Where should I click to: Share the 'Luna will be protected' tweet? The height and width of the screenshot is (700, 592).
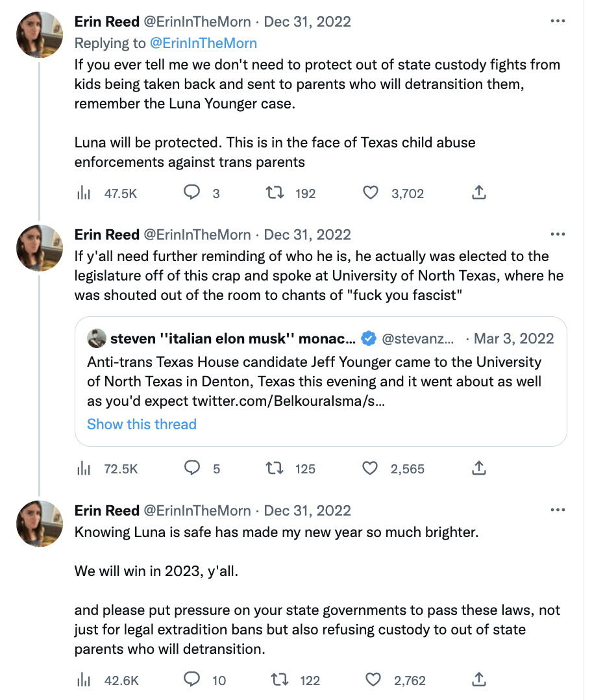(478, 193)
